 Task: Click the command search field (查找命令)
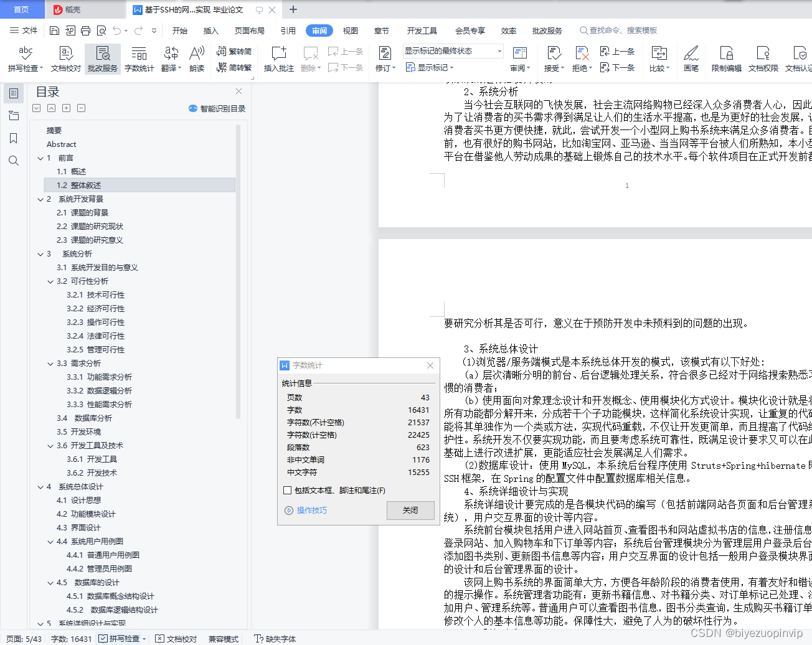[x=618, y=31]
